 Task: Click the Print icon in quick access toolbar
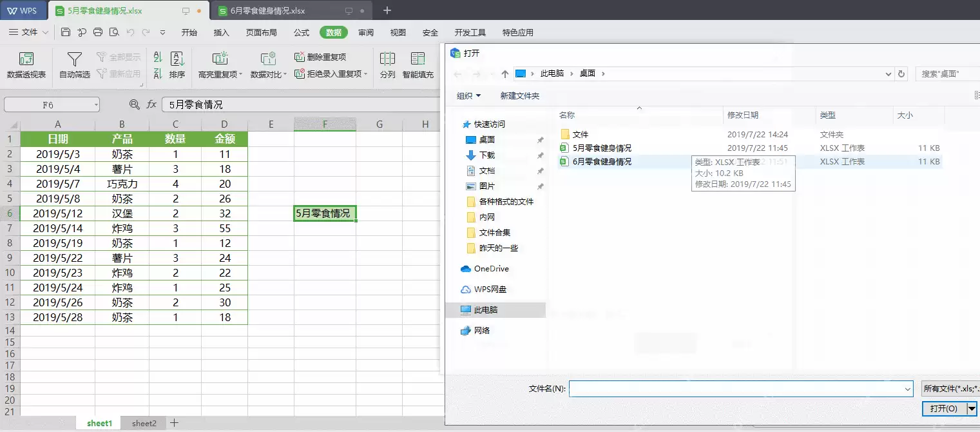click(98, 32)
